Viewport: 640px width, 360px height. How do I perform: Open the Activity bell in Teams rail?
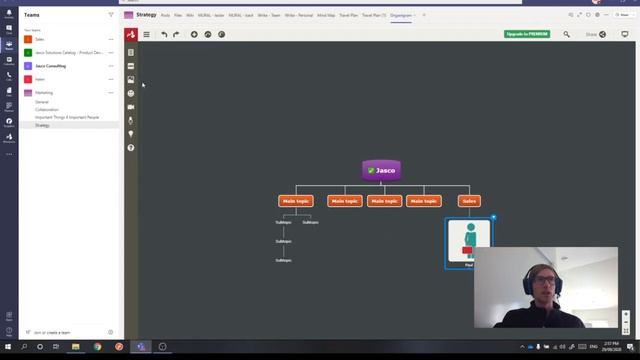point(9,14)
